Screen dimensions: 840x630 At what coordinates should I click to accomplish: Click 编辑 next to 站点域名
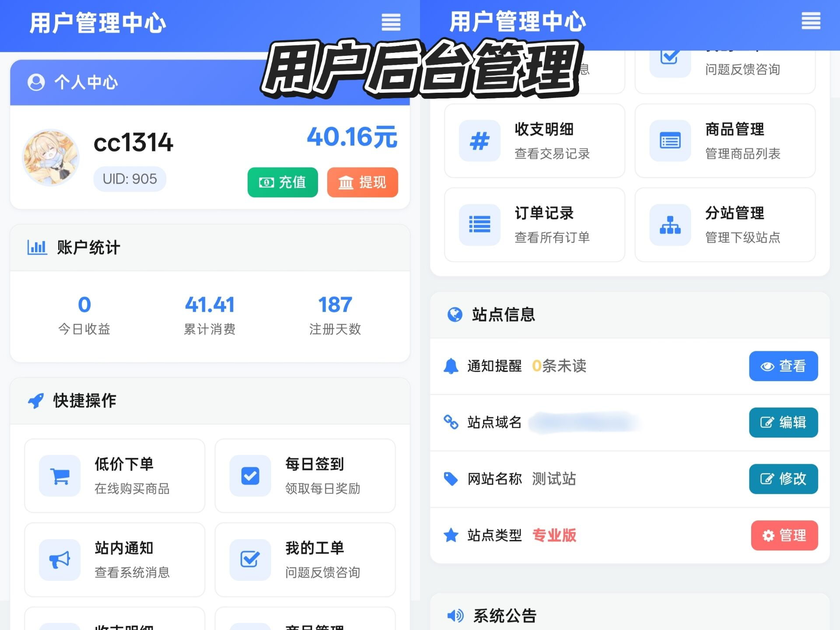tap(783, 422)
